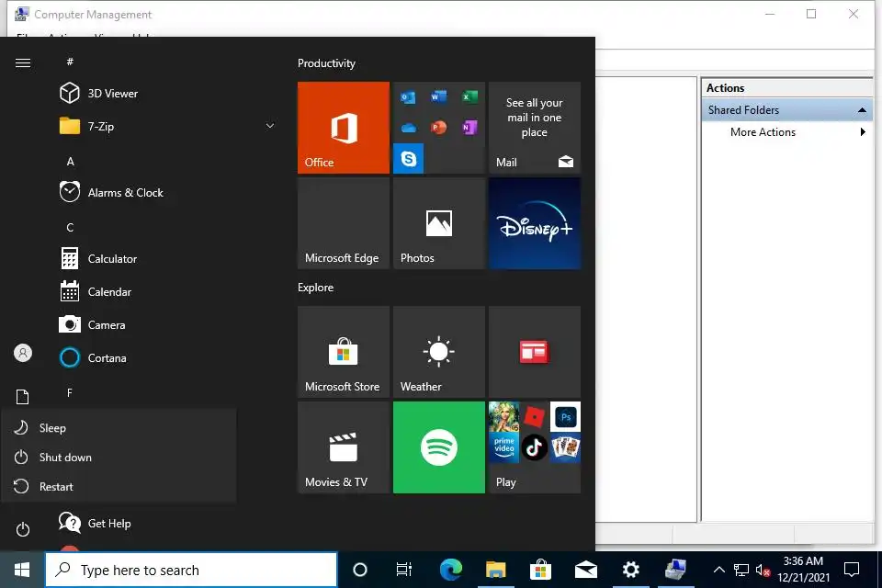This screenshot has width=882, height=588.
Task: Open Cortana circle on taskbar
Action: tap(360, 570)
